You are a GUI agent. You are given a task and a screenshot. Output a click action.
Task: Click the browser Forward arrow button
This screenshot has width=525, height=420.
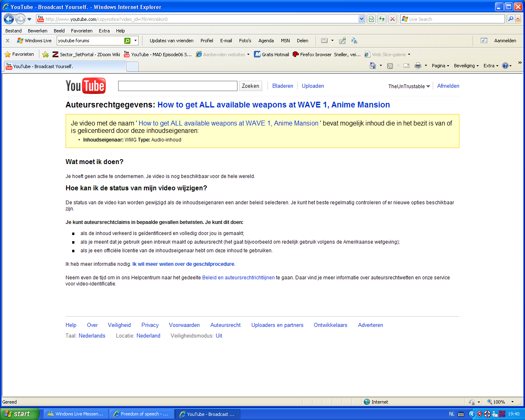(x=20, y=19)
